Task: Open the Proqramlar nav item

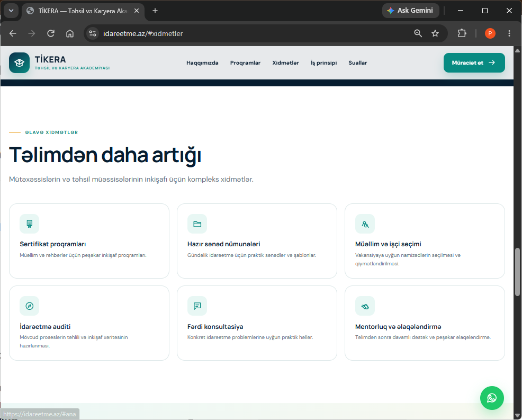Action: (x=245, y=62)
